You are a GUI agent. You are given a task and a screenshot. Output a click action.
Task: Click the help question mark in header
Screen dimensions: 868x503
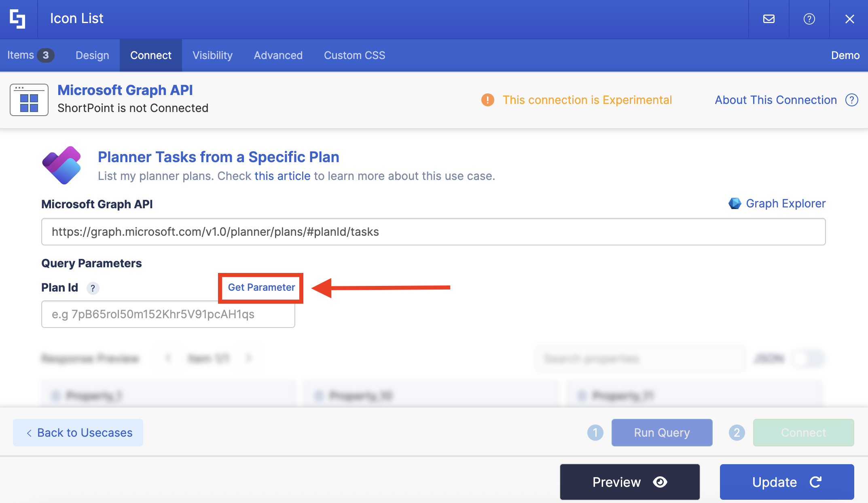809,19
